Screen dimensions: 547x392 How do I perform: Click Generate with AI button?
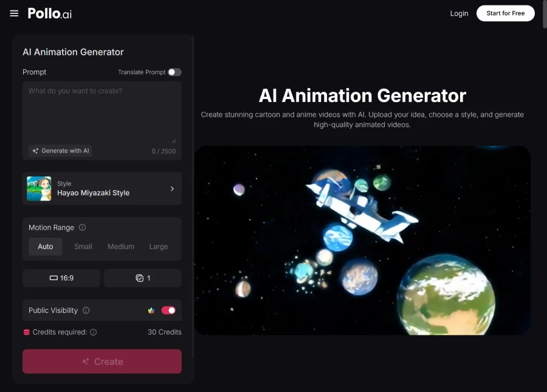click(60, 151)
